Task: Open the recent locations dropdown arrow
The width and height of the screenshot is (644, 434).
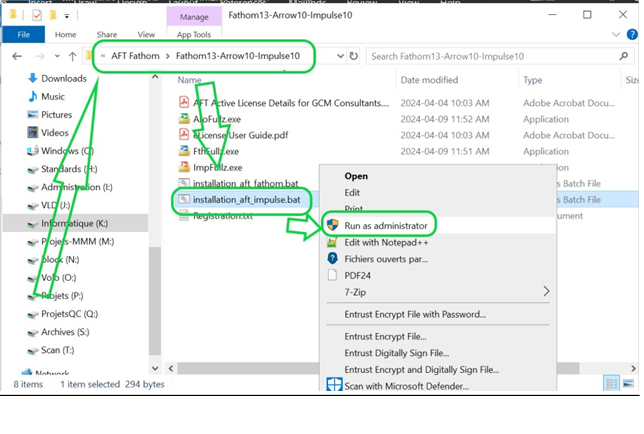Action: 57,56
